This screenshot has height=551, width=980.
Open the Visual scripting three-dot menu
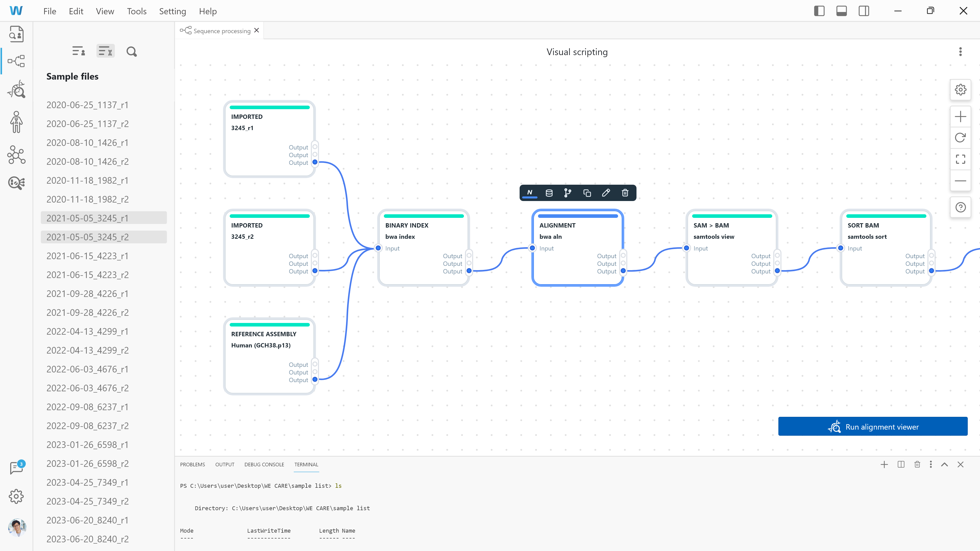tap(960, 52)
